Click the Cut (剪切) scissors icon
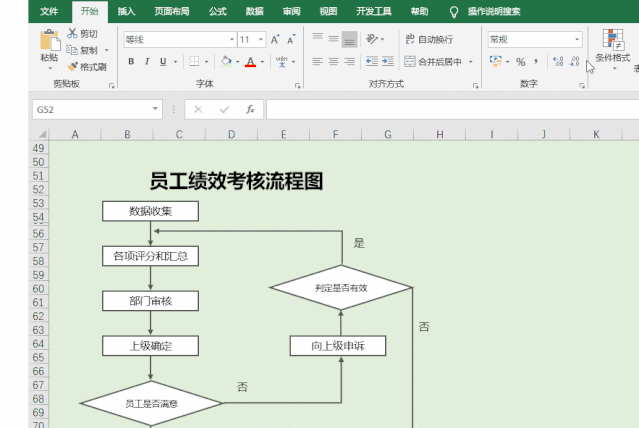Image resolution: width=639 pixels, height=428 pixels. tap(73, 34)
